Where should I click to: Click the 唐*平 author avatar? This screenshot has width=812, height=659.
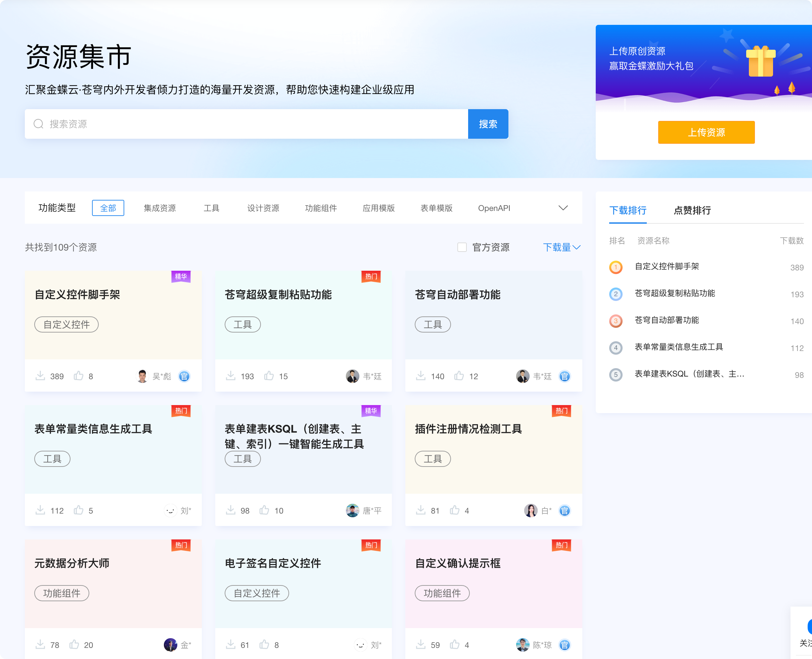coord(352,511)
